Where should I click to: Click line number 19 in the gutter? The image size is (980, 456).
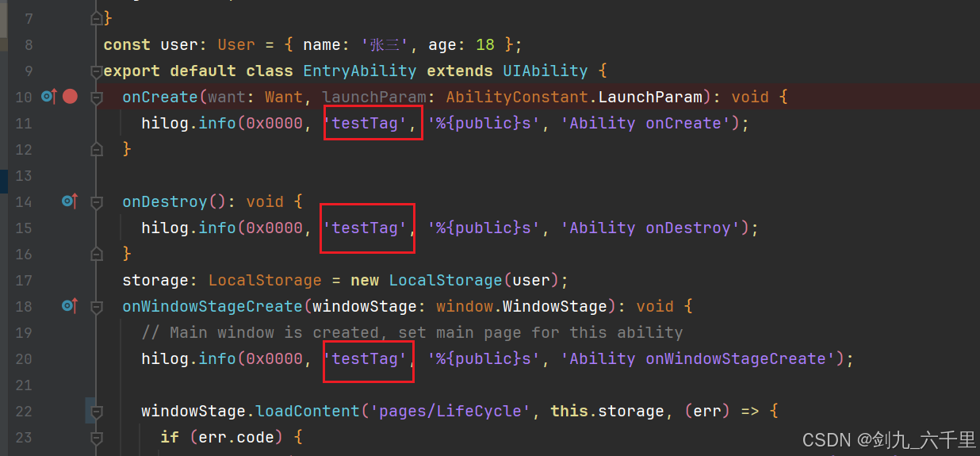(x=24, y=332)
